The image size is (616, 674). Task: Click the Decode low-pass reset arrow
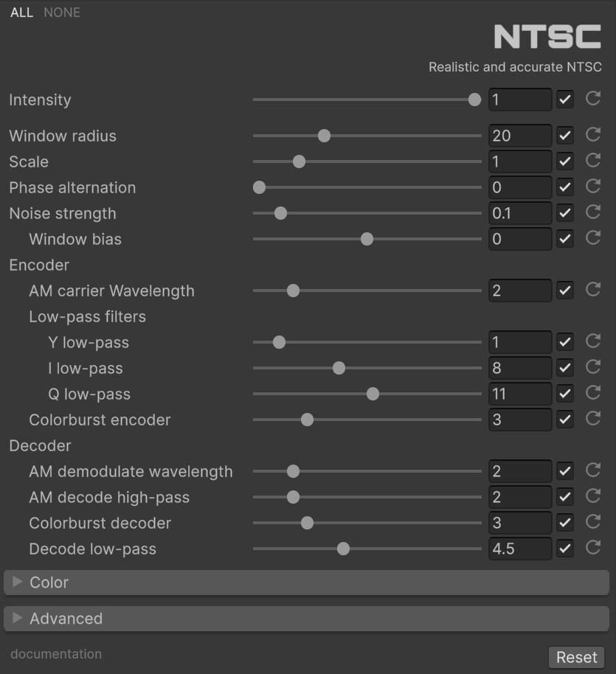[593, 548]
